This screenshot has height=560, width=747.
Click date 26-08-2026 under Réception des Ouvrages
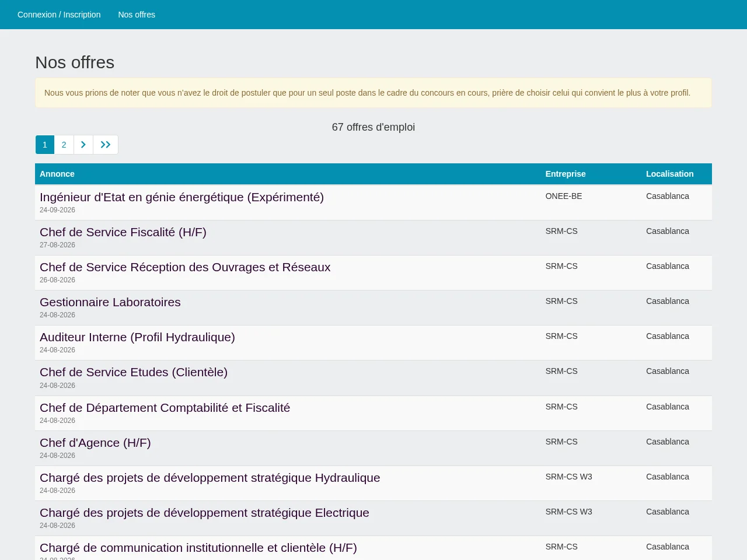[57, 280]
